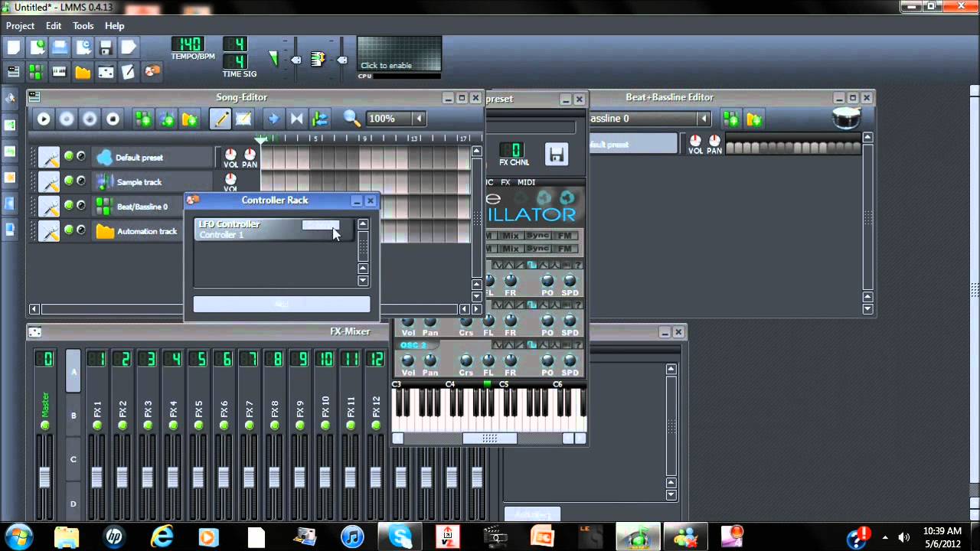This screenshot has height=551, width=980.
Task: Open the recently opened projects icon
Action: tap(83, 47)
